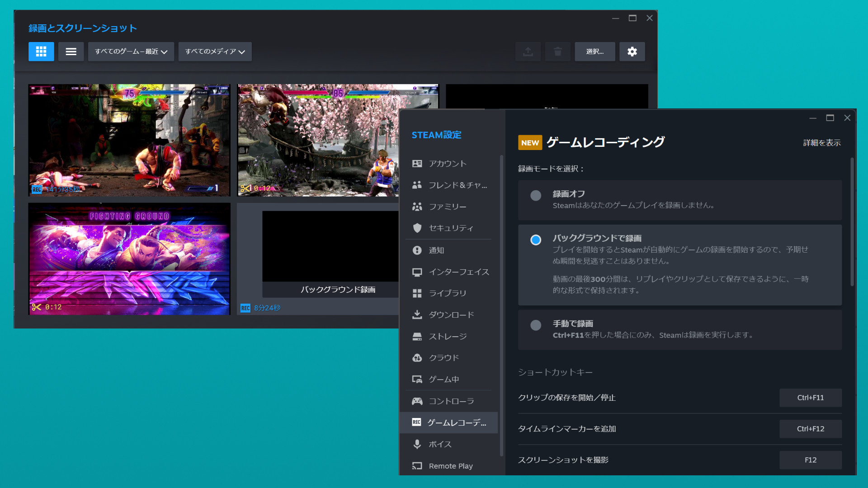Click the ショートカットキー section heading
This screenshot has height=488, width=868.
click(x=555, y=372)
